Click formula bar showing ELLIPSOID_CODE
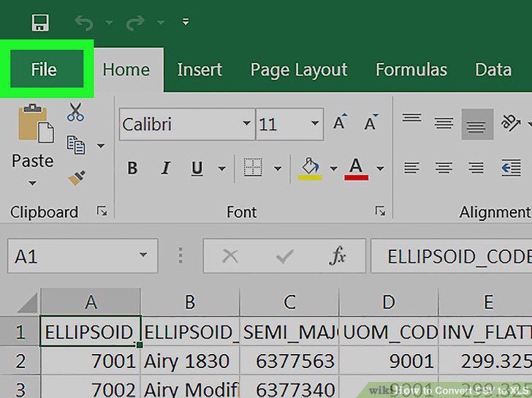This screenshot has width=532, height=398. pyautogui.click(x=452, y=256)
